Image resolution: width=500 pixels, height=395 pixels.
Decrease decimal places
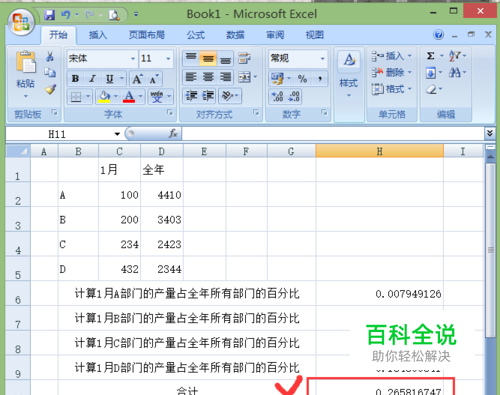294,97
